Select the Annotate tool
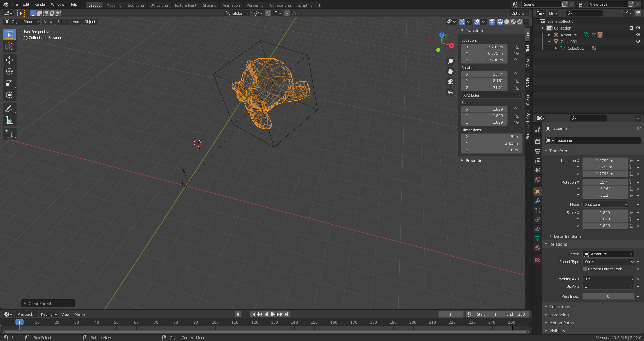 9,109
